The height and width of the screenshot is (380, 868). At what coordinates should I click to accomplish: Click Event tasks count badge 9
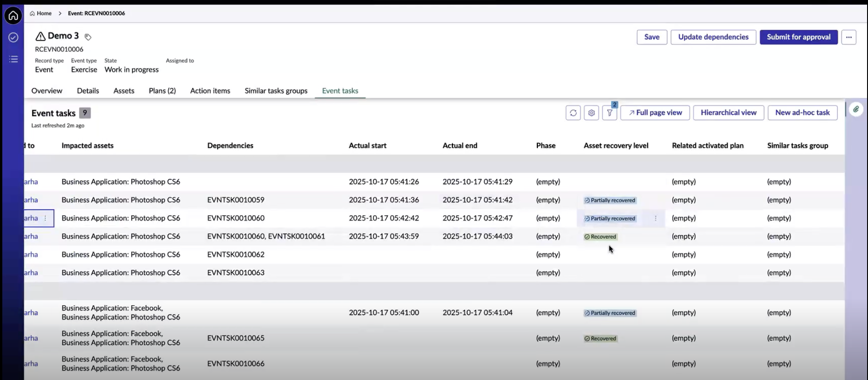[x=85, y=113]
